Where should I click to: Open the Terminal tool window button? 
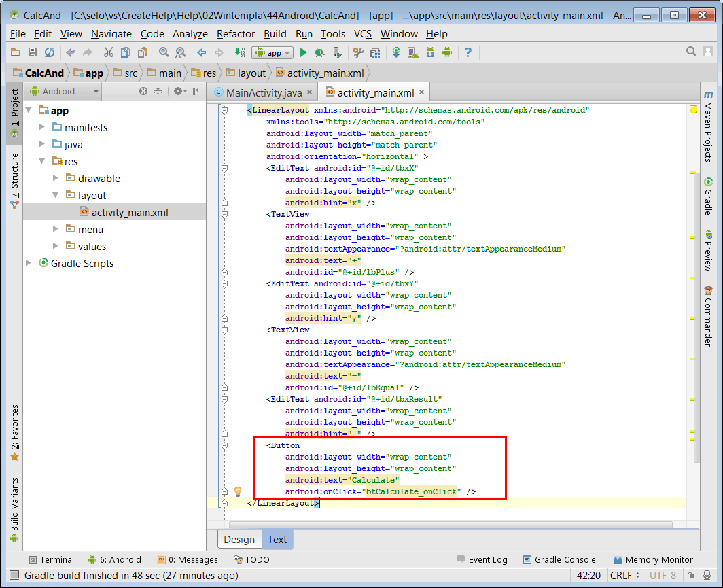[51, 560]
